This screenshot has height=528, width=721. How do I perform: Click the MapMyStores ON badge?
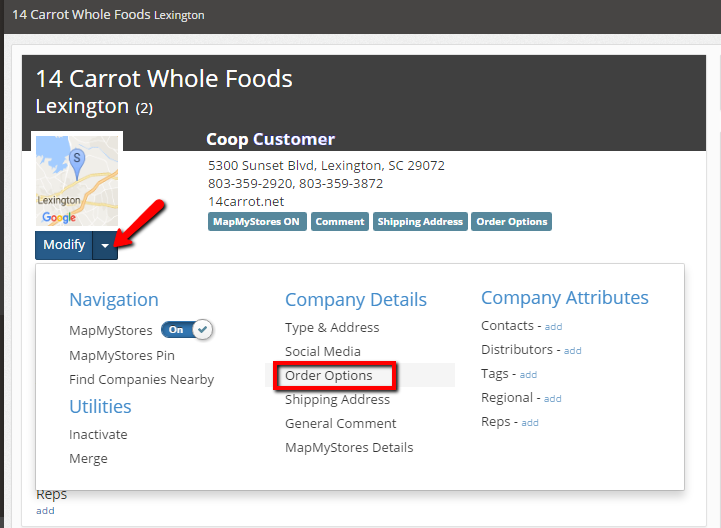(256, 222)
